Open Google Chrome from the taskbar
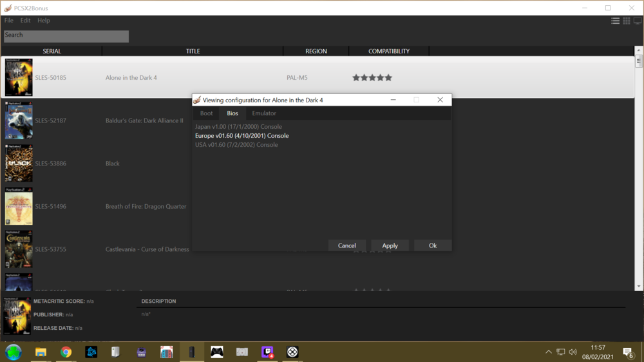The height and width of the screenshot is (362, 644). pyautogui.click(x=66, y=352)
